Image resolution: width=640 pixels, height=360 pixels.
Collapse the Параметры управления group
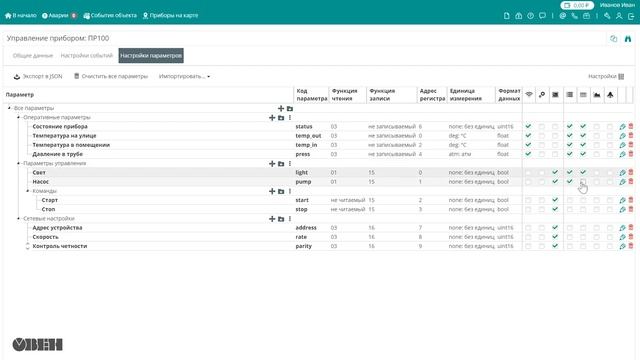point(18,163)
